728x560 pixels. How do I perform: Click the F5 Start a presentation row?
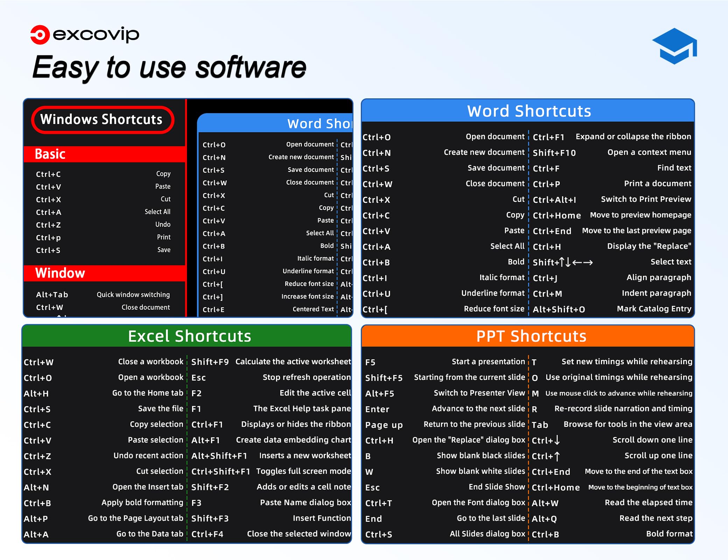[444, 362]
